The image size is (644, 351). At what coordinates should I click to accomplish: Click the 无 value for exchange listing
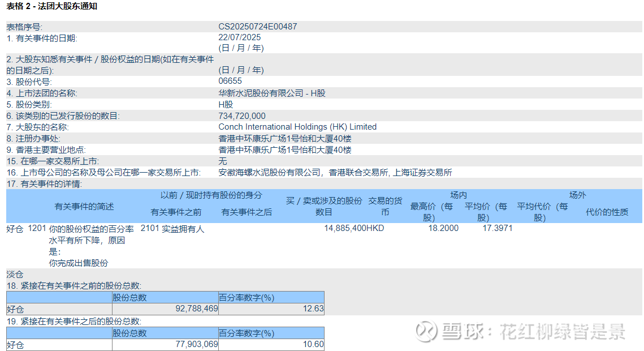pos(223,161)
